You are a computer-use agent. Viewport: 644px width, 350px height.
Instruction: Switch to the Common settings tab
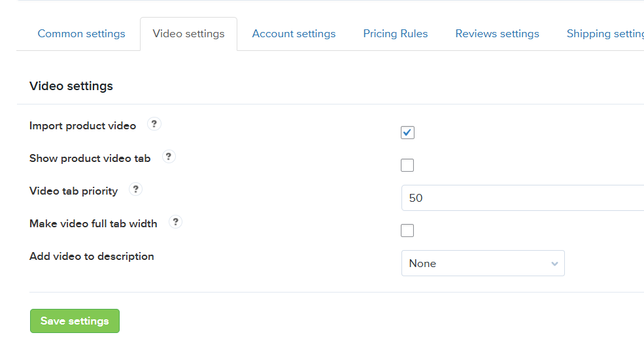click(81, 34)
